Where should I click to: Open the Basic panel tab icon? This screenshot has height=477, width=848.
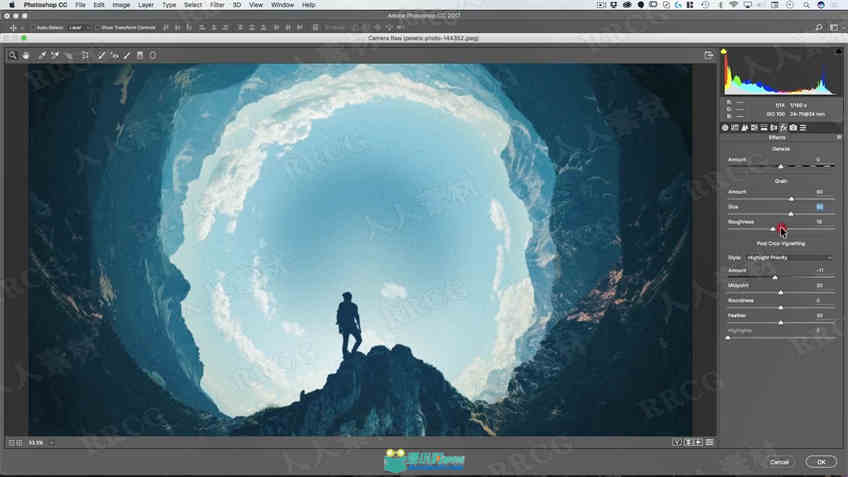(x=725, y=128)
